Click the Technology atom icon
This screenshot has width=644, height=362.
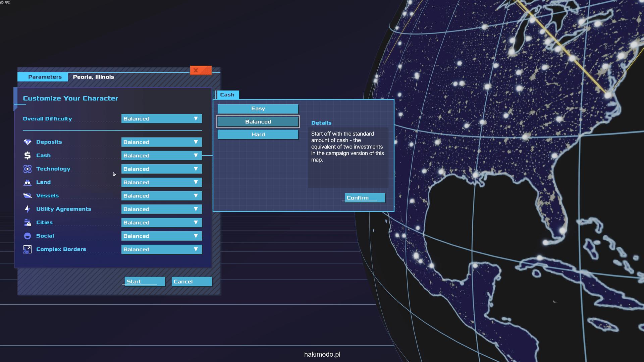28,169
